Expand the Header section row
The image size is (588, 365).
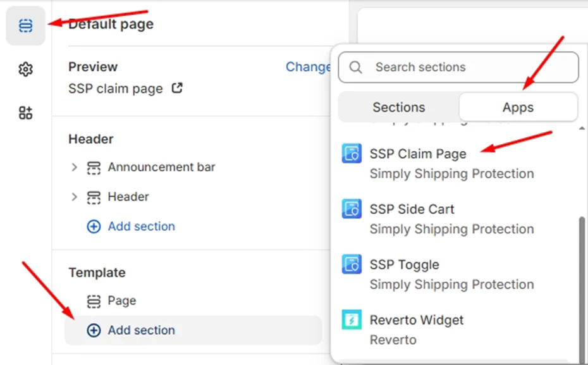(74, 197)
